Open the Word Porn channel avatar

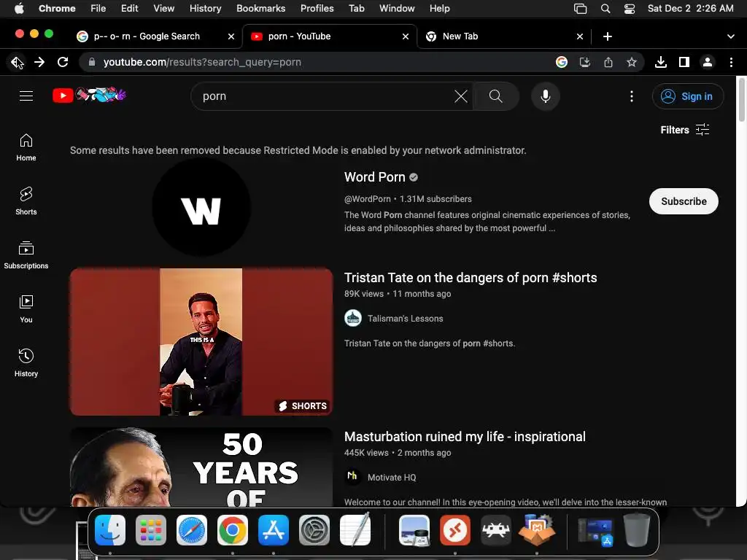(201, 208)
